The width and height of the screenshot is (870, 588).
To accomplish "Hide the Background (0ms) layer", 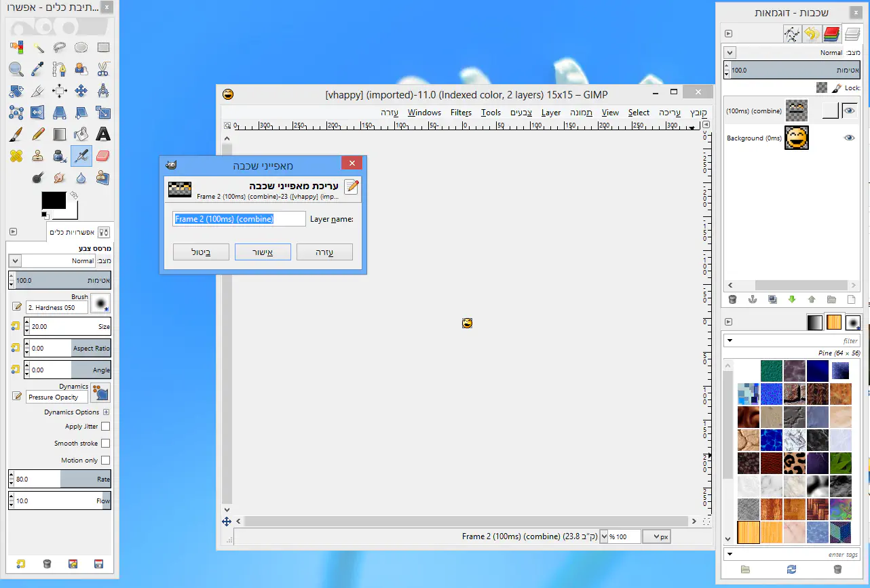I will (x=849, y=138).
